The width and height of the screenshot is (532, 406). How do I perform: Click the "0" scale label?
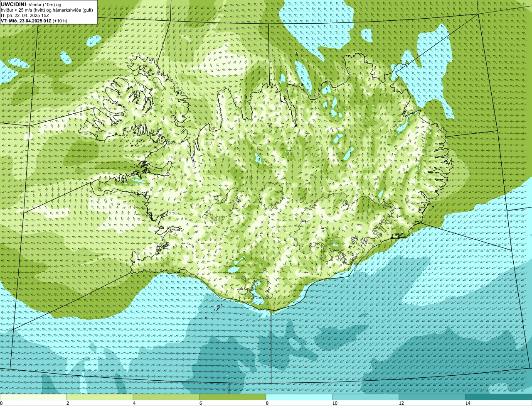coord(1,403)
